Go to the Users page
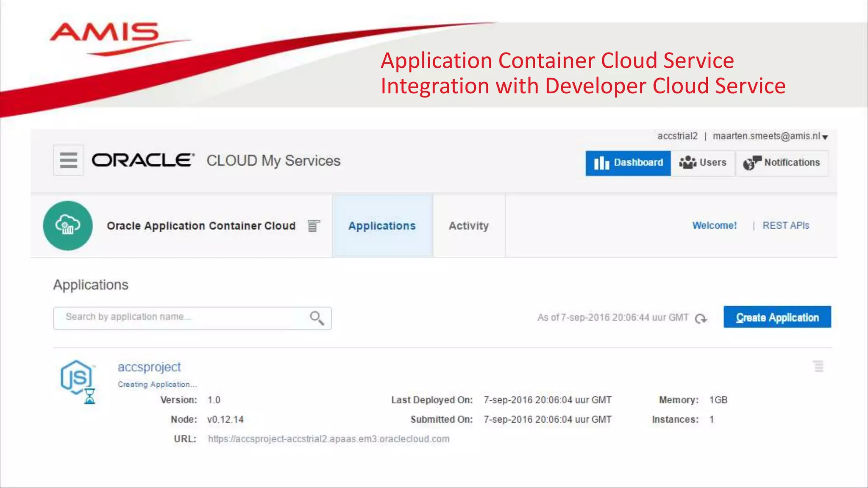The width and height of the screenshot is (868, 488). click(703, 163)
